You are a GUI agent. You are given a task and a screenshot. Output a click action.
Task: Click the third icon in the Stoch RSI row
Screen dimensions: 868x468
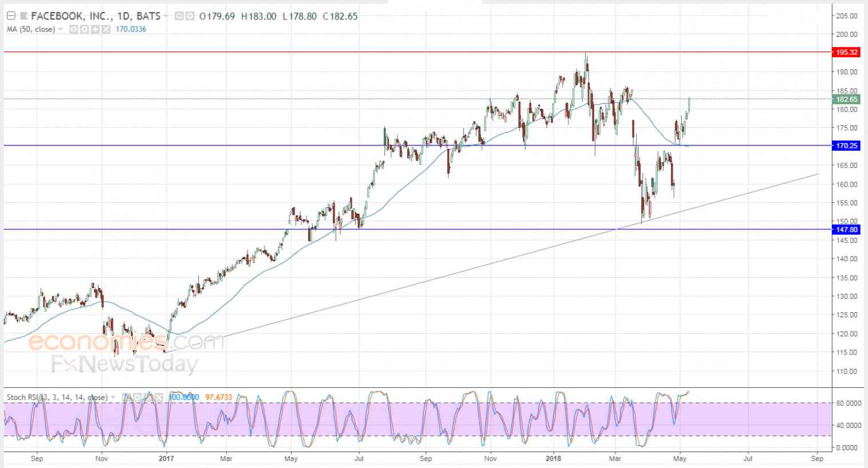pyautogui.click(x=150, y=397)
